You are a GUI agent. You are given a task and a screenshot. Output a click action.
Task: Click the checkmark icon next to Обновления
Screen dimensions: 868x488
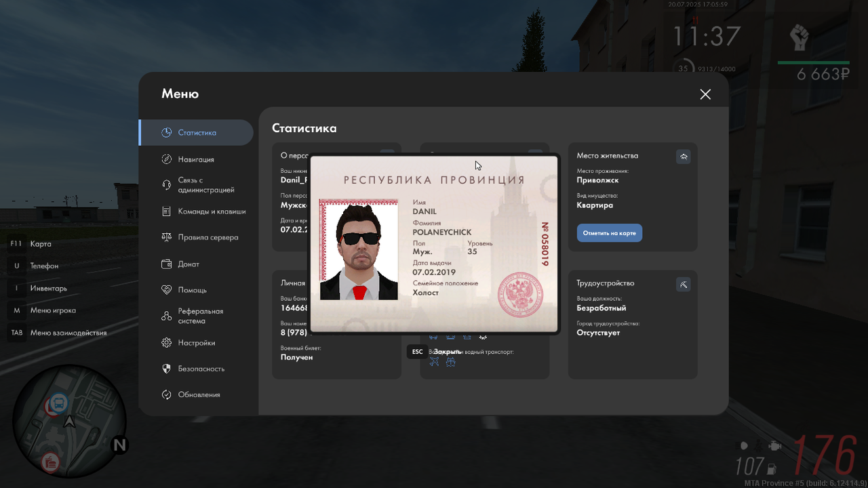[x=166, y=394]
